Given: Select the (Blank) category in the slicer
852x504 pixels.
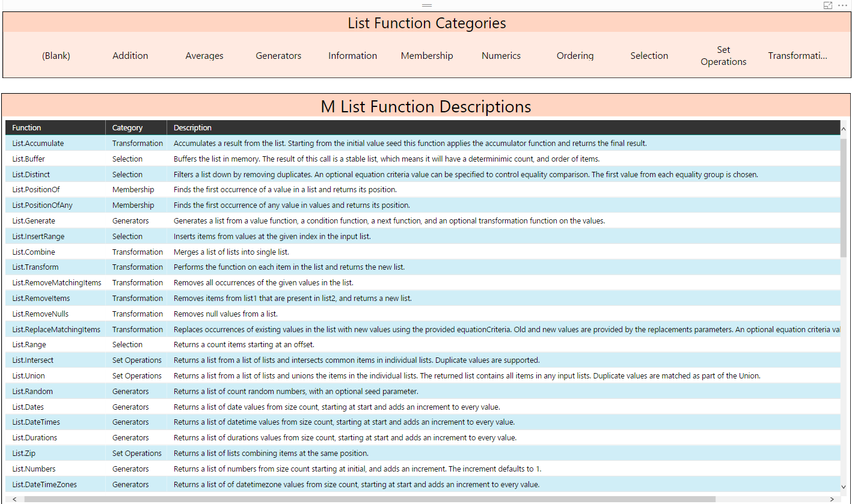Looking at the screenshot, I should click(56, 55).
